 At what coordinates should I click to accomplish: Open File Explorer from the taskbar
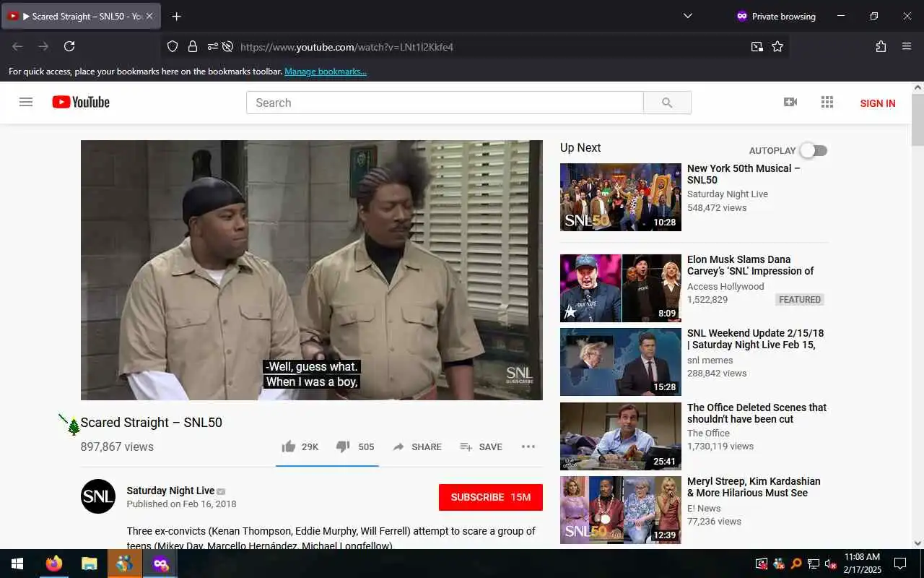click(89, 564)
